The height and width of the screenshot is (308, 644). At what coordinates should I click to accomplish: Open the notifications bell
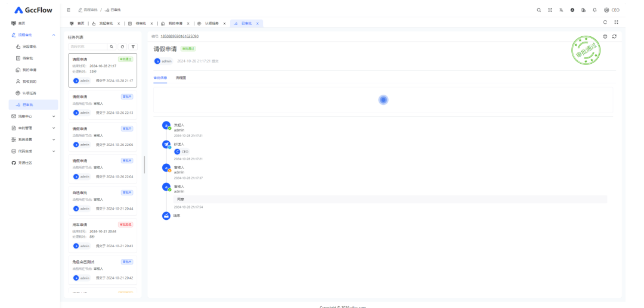coord(595,10)
